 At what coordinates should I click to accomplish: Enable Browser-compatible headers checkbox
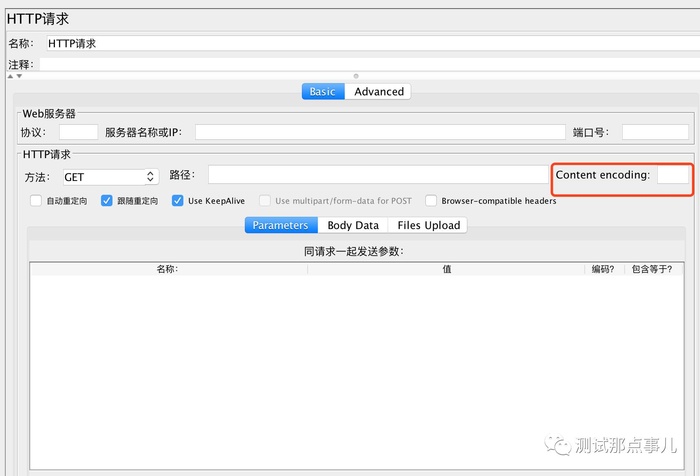click(x=431, y=200)
